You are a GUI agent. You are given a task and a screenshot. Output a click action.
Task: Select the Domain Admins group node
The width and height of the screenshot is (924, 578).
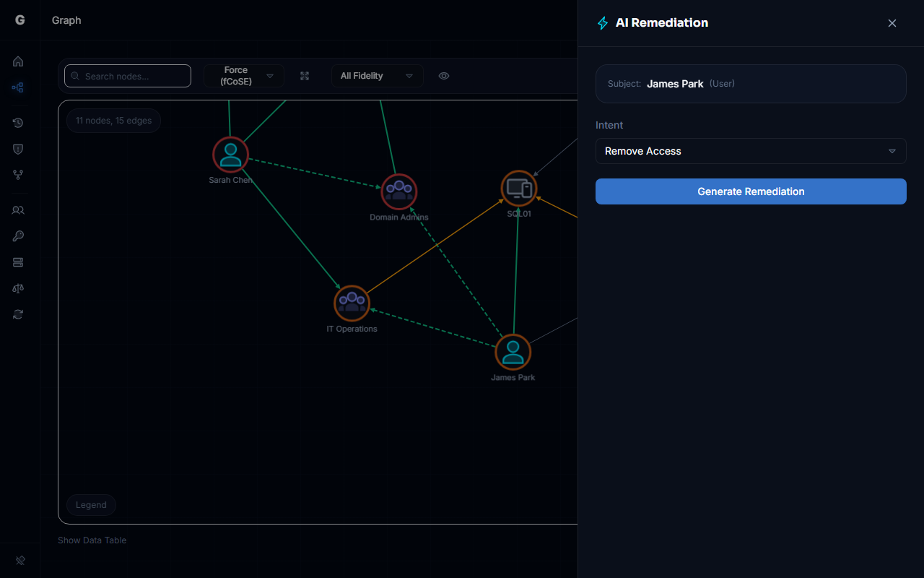(399, 191)
